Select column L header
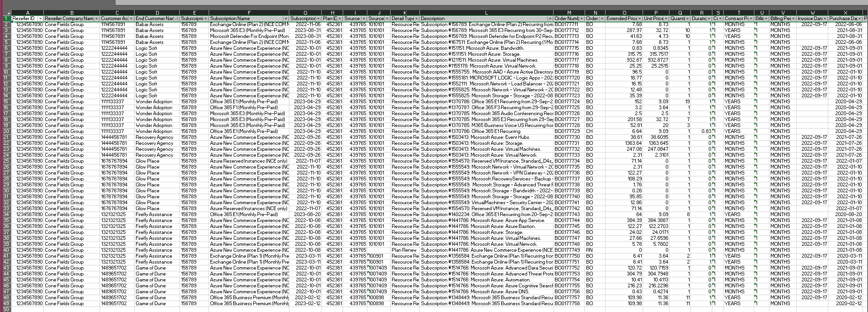This screenshot has width=868, height=312. pos(486,13)
